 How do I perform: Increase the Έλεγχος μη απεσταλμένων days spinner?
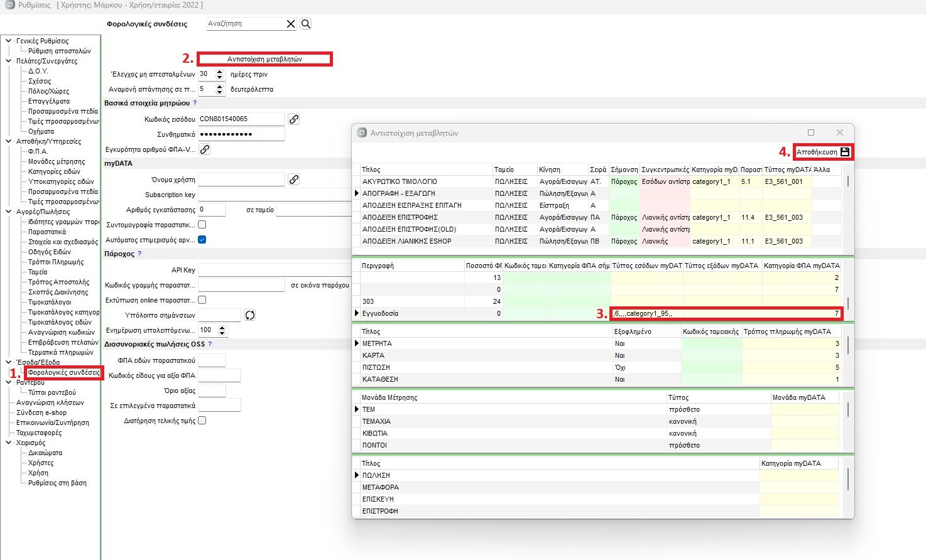tap(220, 71)
